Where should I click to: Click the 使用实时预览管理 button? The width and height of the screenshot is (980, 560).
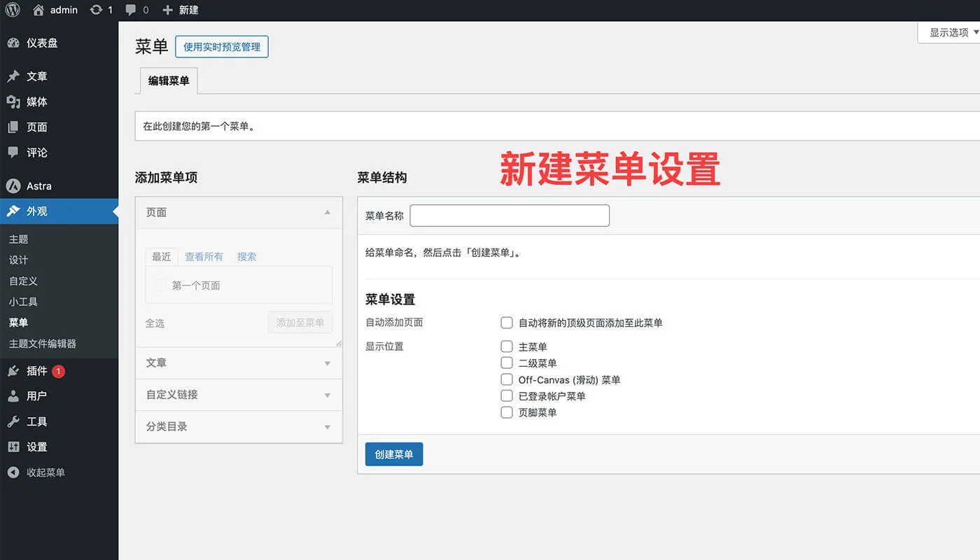[x=221, y=47]
